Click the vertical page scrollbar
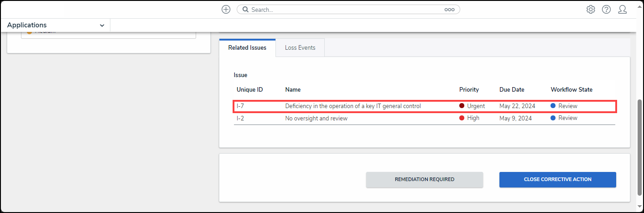The image size is (644, 213). point(639,146)
